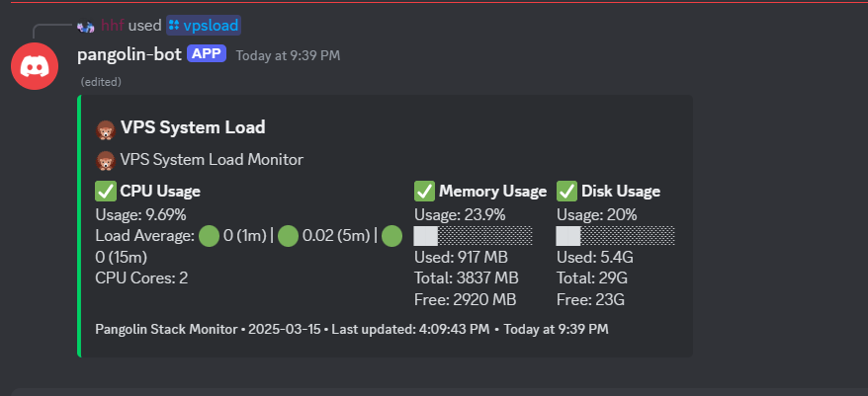
Task: Click the (edited) label under bot name
Action: pos(101,82)
